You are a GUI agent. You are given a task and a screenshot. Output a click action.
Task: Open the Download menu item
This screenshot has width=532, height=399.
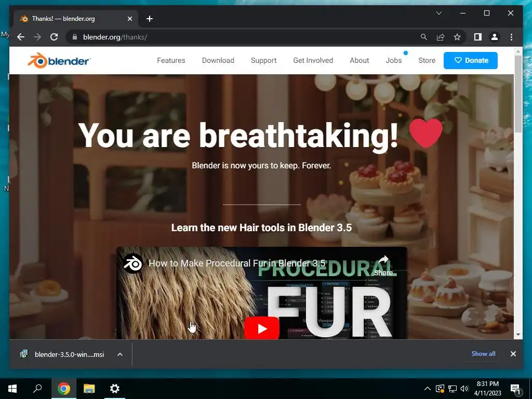[218, 60]
